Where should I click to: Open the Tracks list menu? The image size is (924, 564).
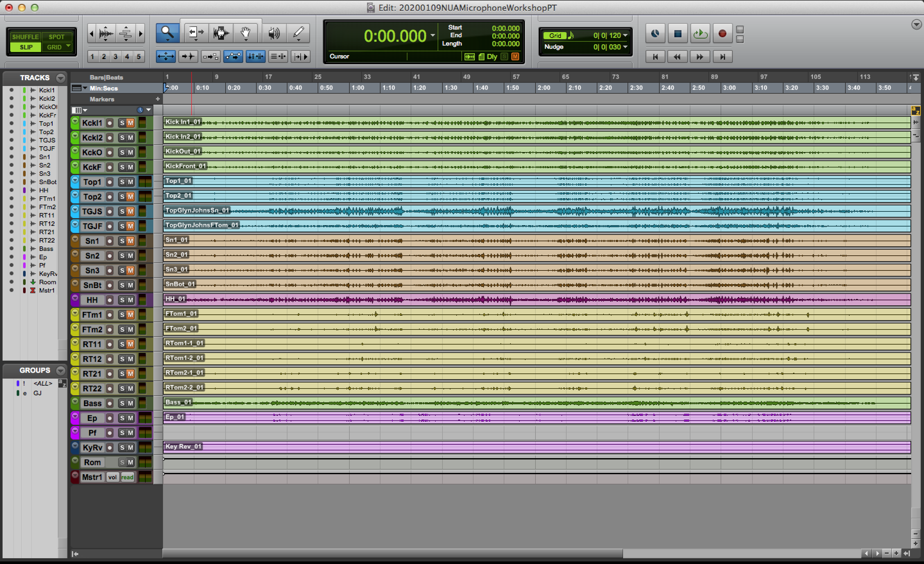click(60, 78)
